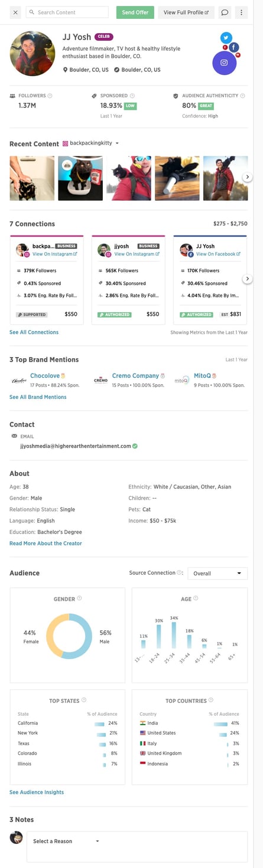Show next recent content thumbnails arrow

(248, 177)
